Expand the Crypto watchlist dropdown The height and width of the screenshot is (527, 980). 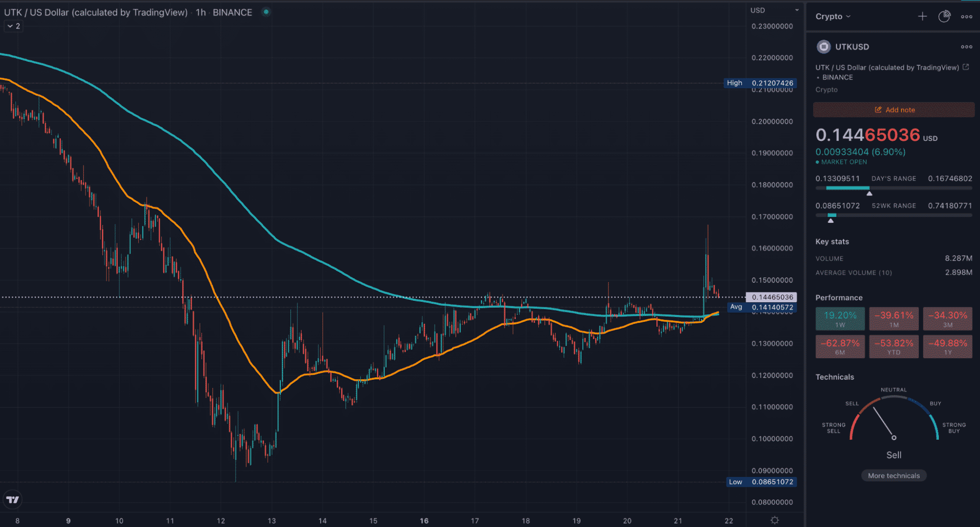[832, 16]
